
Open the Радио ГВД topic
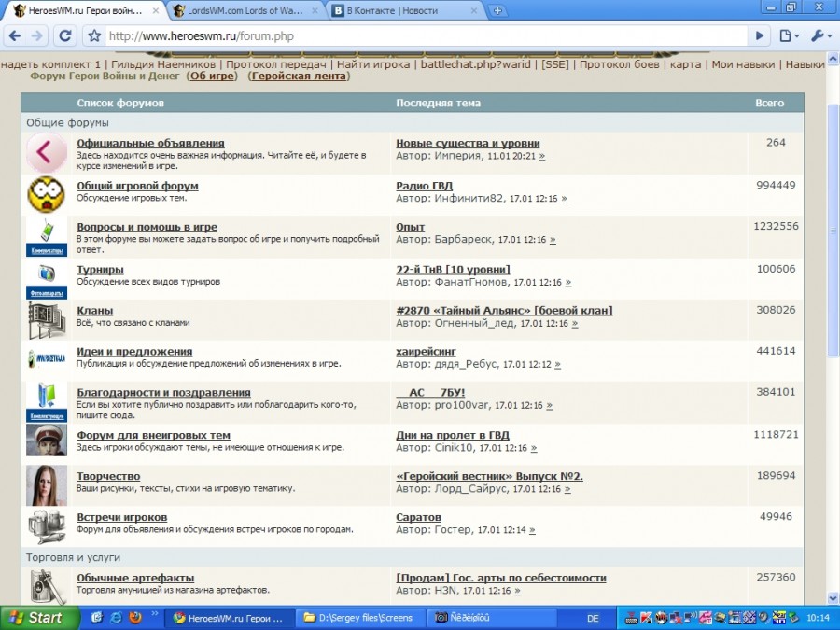425,186
